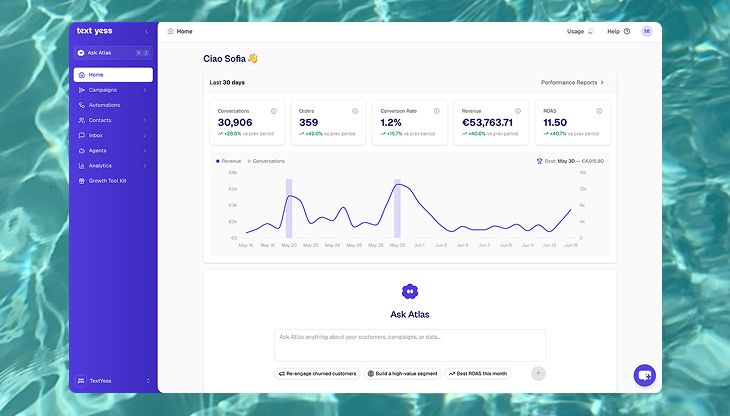
Task: Toggle the Revenue series in chart legend
Action: click(228, 161)
